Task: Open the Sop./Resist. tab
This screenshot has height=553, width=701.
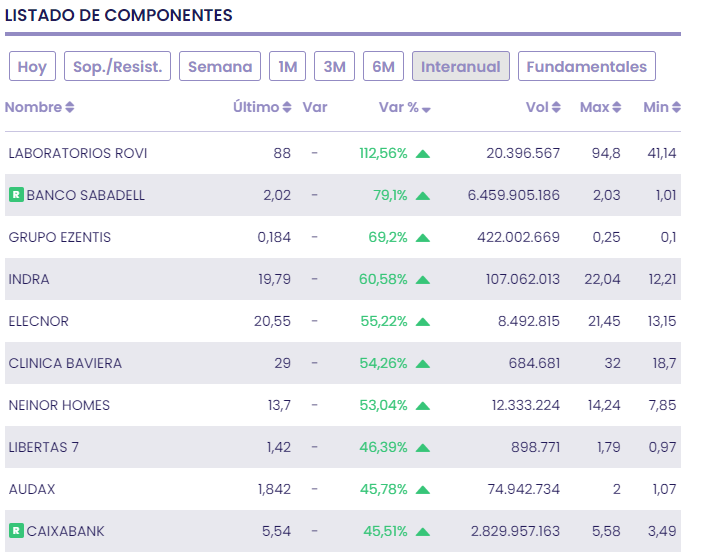Action: click(x=118, y=67)
